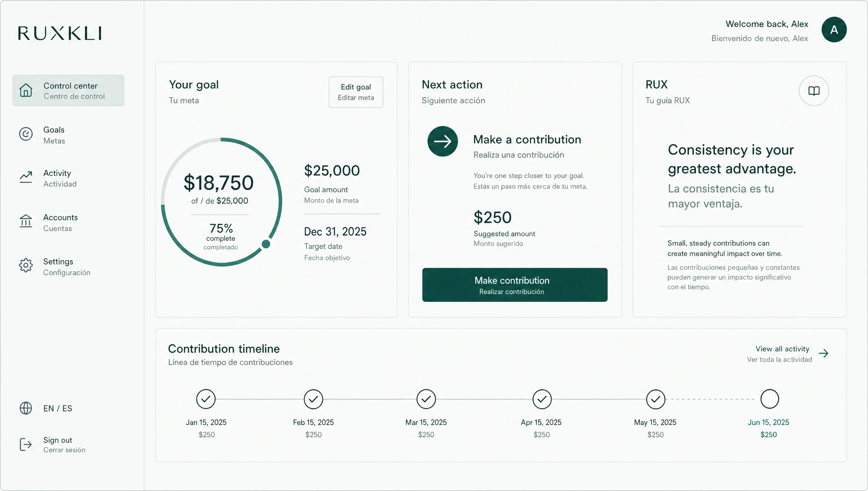
Task: Click the empty Jun 15, 2025 marker
Action: pyautogui.click(x=770, y=399)
